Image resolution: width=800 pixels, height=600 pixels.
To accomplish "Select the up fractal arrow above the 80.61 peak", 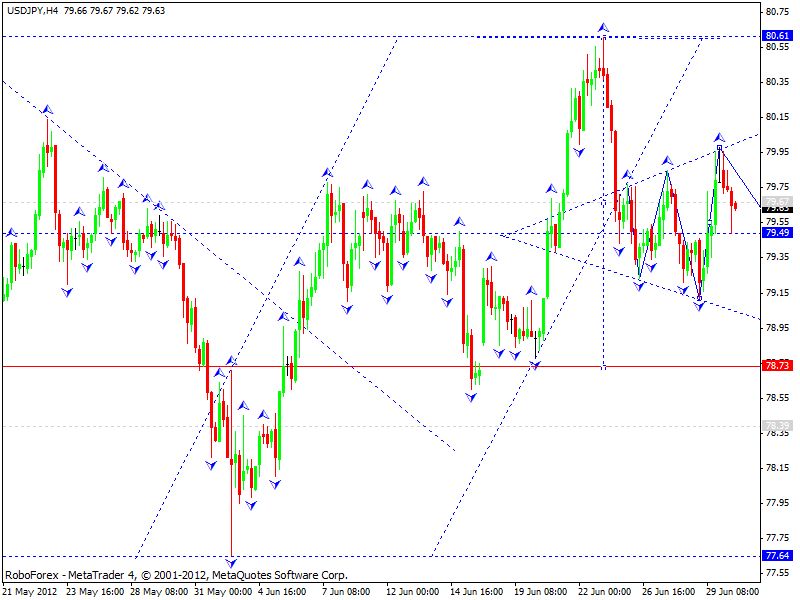I will click(604, 27).
